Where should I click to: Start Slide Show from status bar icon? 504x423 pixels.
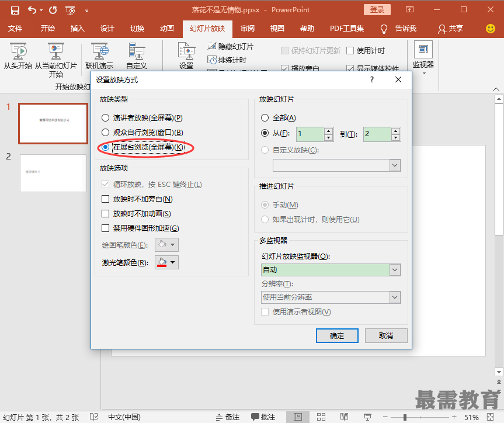pyautogui.click(x=367, y=417)
